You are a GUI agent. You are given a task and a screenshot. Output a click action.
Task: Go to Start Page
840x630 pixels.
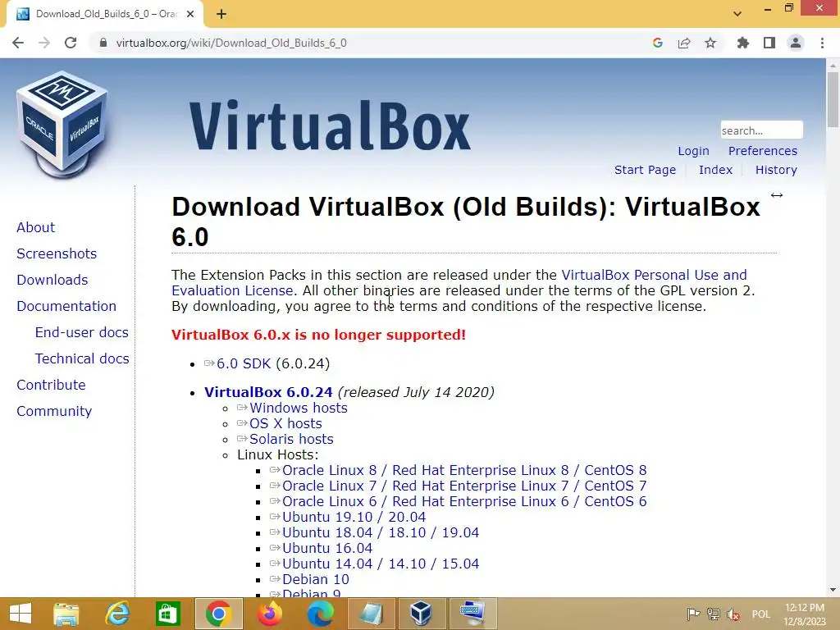(x=645, y=170)
